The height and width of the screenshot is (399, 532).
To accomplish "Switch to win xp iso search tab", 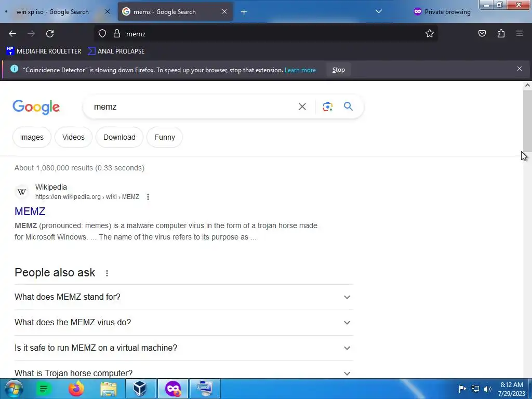I will coord(52,12).
